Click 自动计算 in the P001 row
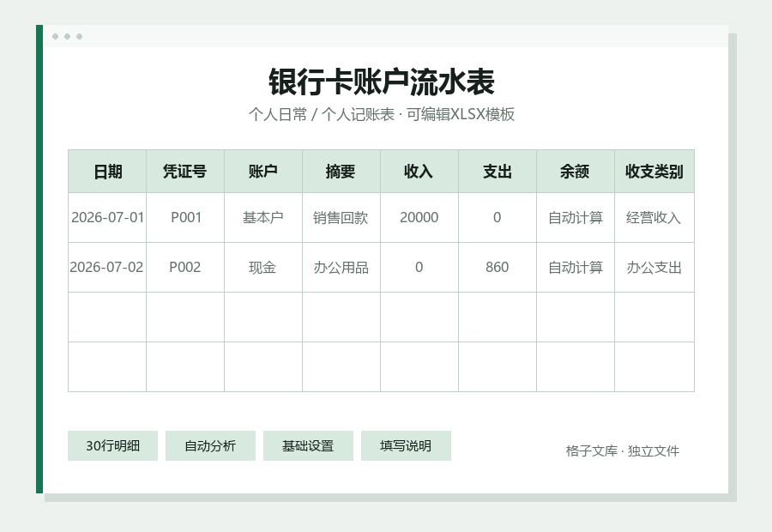The image size is (772, 532). (576, 218)
